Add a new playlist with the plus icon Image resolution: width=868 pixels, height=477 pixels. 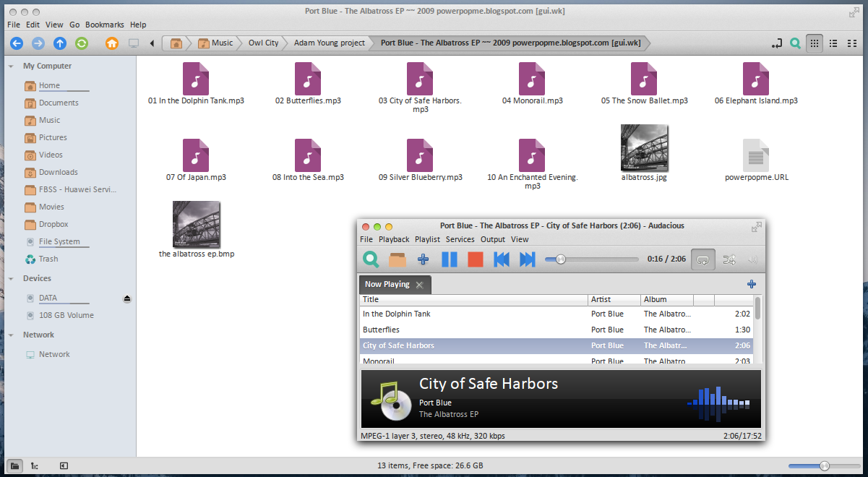pyautogui.click(x=751, y=284)
